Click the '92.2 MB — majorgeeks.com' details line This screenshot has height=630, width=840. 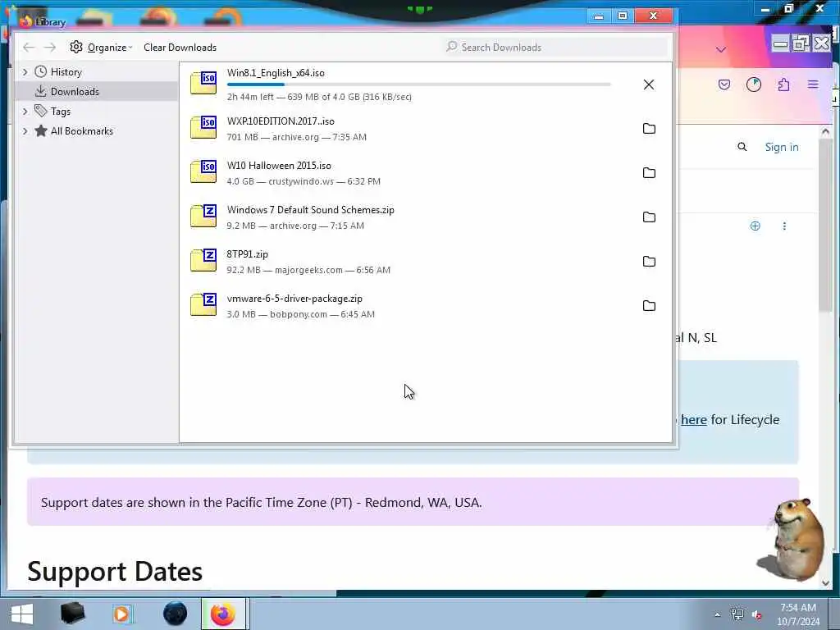(x=308, y=270)
